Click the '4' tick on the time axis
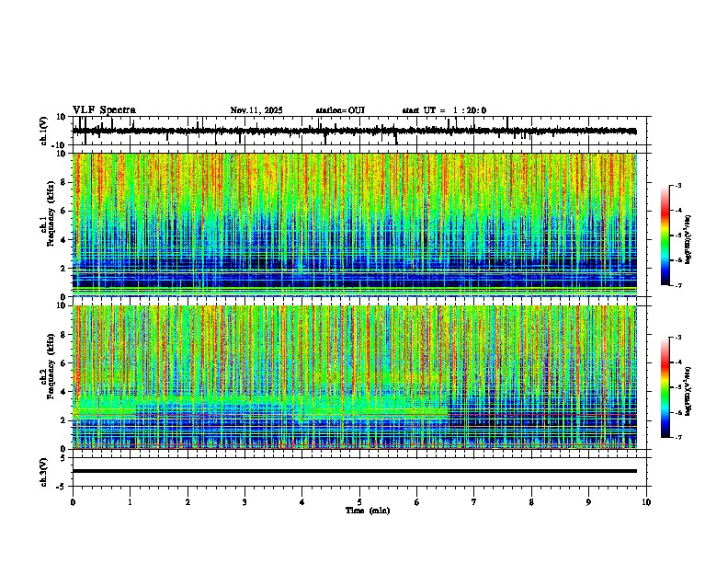This screenshot has height=563, width=728. pos(302,502)
